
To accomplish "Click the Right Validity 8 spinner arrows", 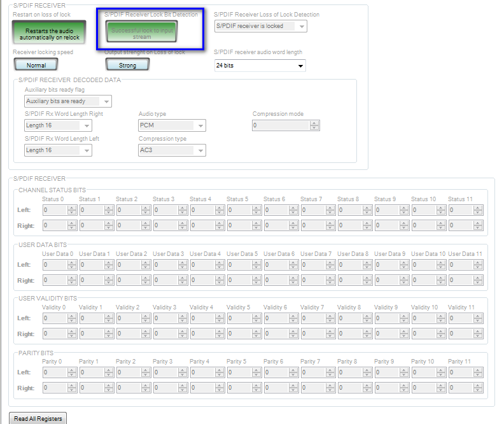I will click(367, 334).
